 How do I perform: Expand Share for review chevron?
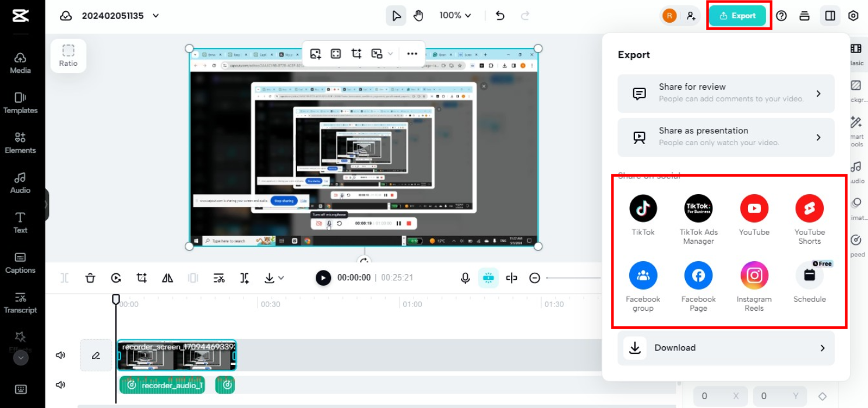point(818,93)
